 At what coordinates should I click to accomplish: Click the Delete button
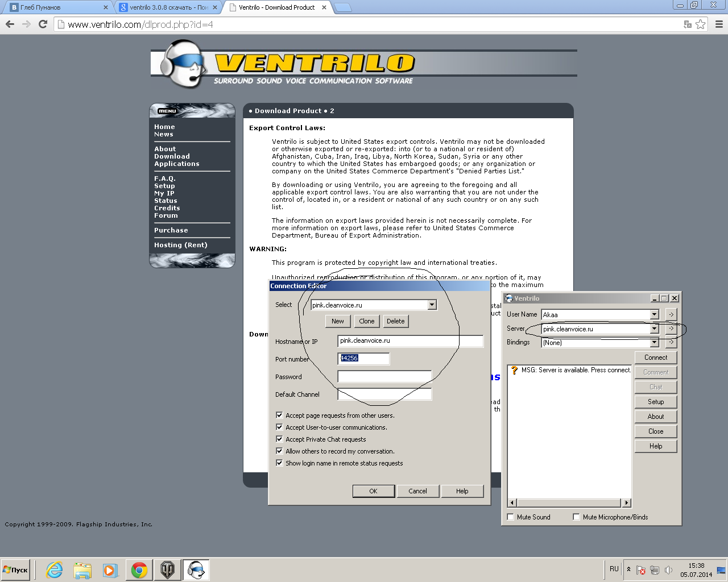(x=396, y=321)
